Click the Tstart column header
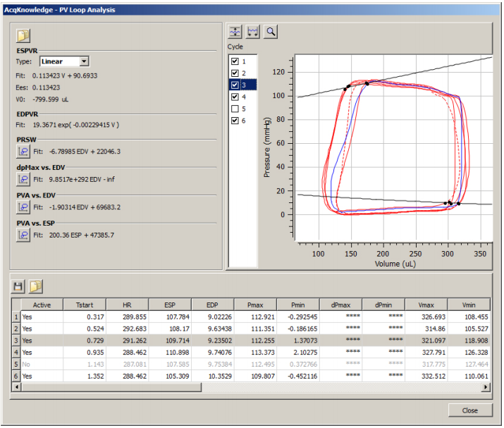 [x=83, y=305]
